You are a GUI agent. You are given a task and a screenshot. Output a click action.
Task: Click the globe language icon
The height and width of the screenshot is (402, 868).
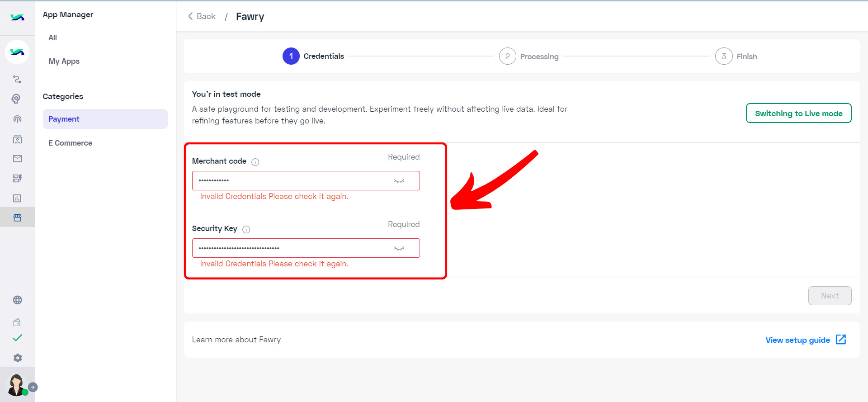coord(17,300)
